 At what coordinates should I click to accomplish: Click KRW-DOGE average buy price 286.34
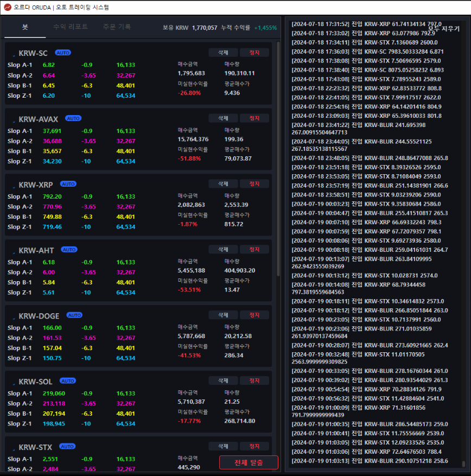pos(234,355)
